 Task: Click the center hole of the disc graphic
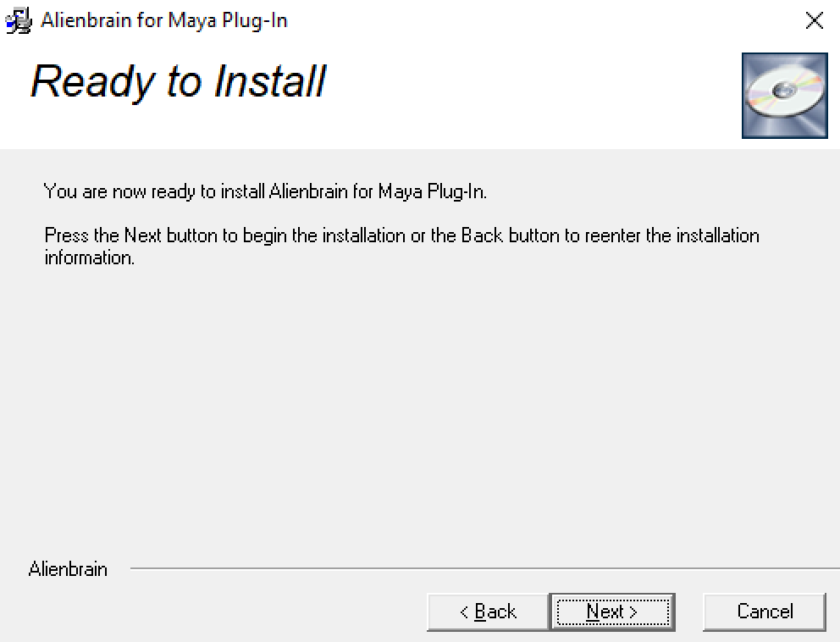point(784,90)
